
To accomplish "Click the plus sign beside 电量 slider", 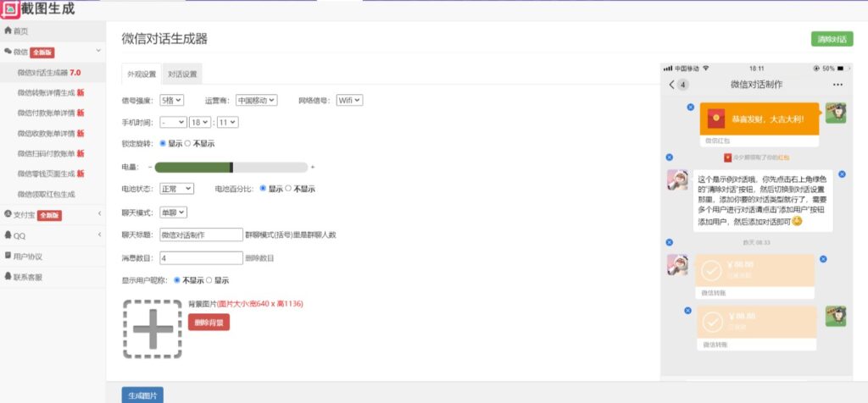I will tap(313, 167).
